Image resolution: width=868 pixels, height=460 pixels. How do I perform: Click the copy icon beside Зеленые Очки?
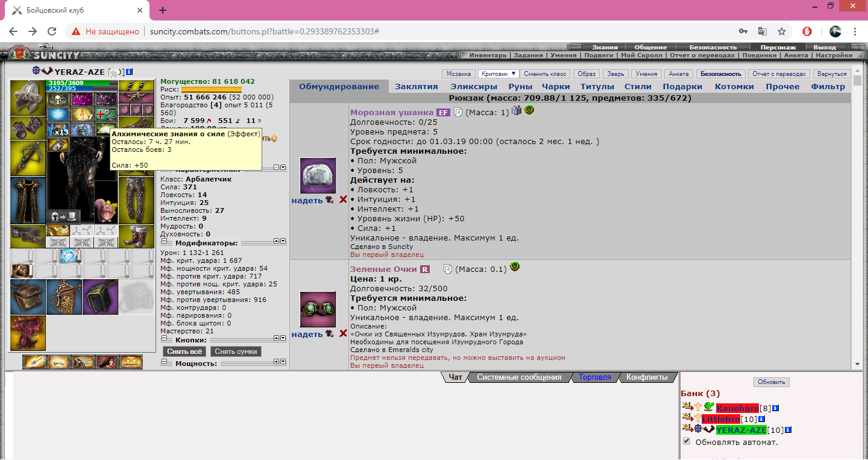[448, 269]
